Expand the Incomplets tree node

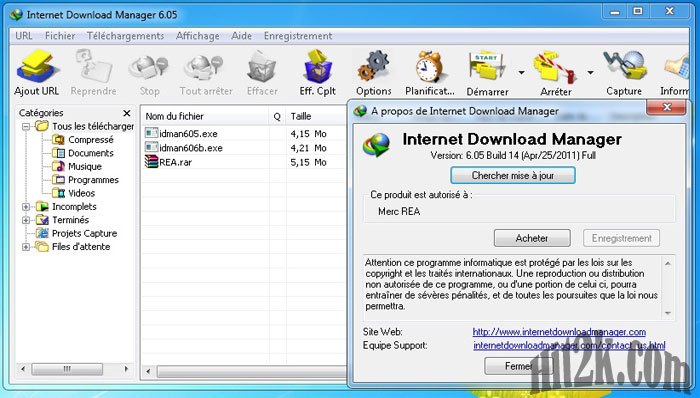(x=26, y=207)
